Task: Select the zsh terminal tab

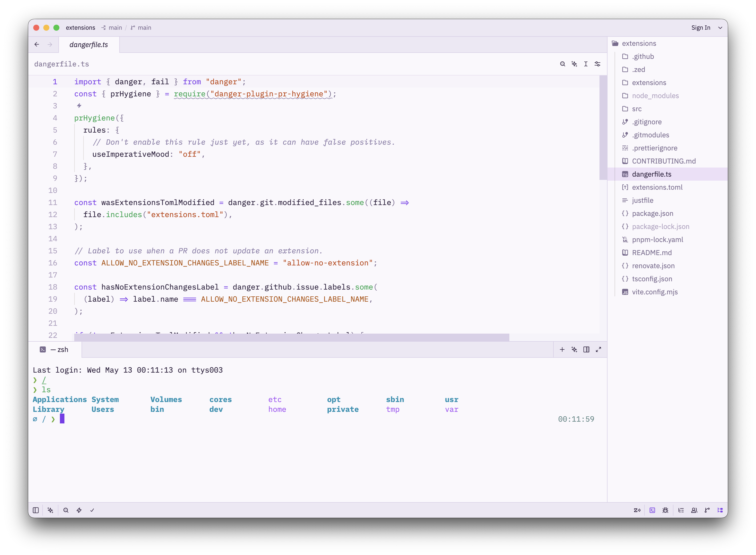Action: tap(55, 349)
